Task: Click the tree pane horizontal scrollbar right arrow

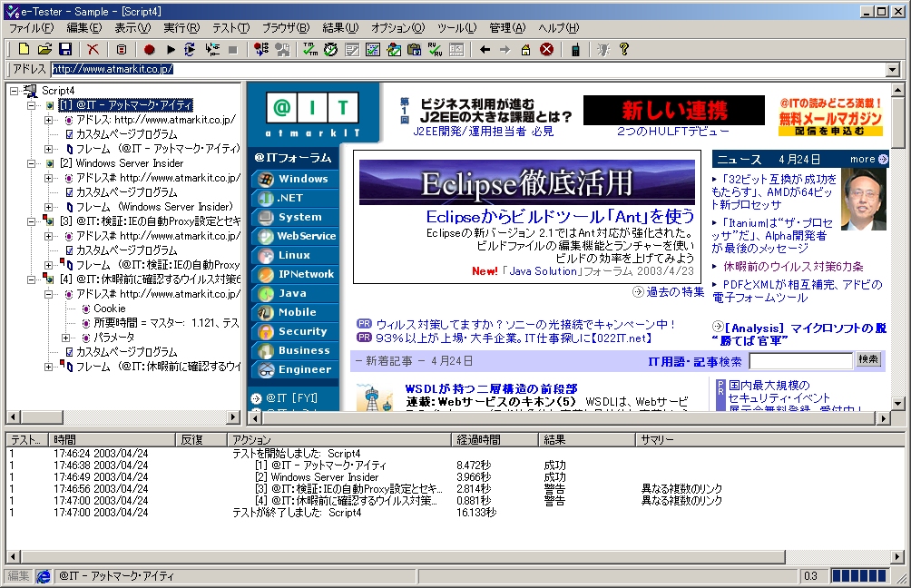Action: [233, 416]
